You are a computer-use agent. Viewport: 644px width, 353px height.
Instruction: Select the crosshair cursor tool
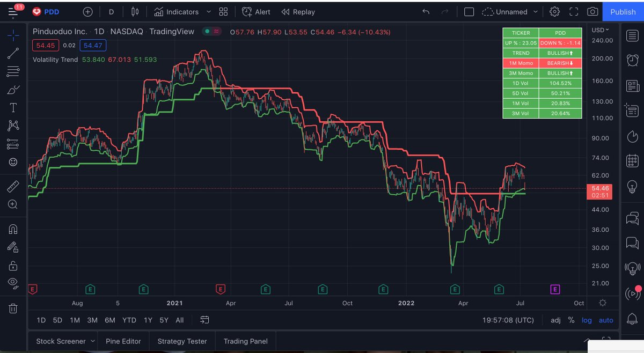[13, 35]
